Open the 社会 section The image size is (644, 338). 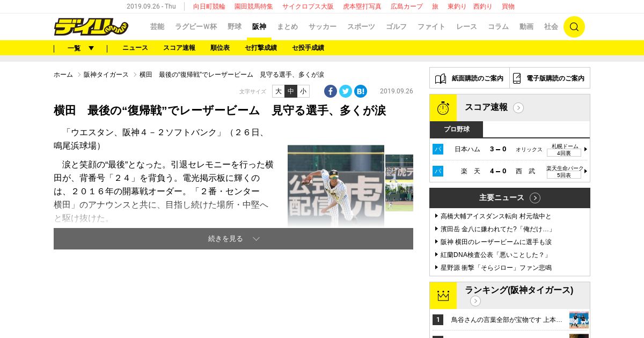coord(551,27)
